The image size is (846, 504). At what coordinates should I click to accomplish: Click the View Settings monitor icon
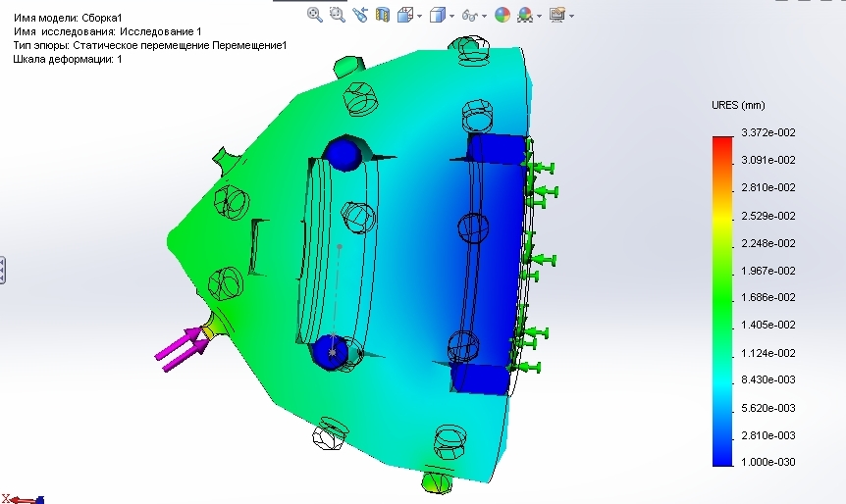pyautogui.click(x=557, y=15)
